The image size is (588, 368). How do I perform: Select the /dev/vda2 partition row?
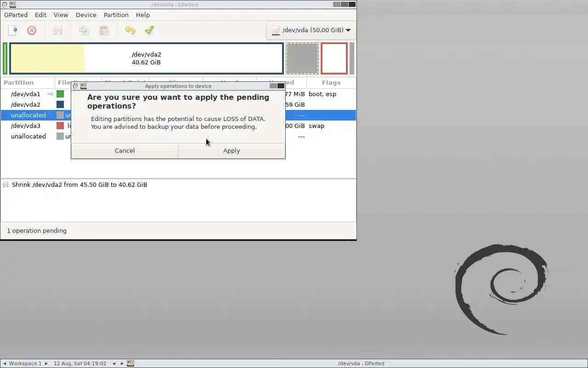(x=178, y=104)
